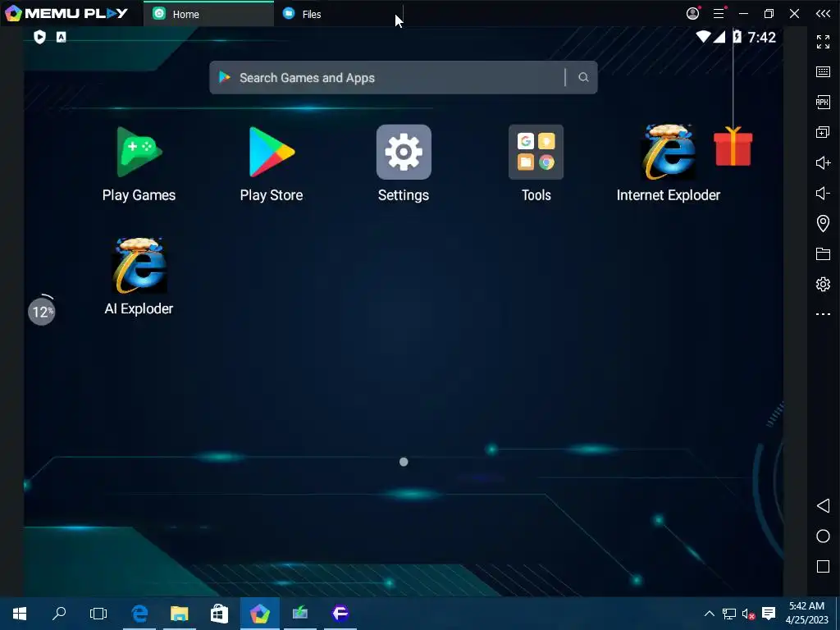Click the battery charging status icon

(737, 36)
